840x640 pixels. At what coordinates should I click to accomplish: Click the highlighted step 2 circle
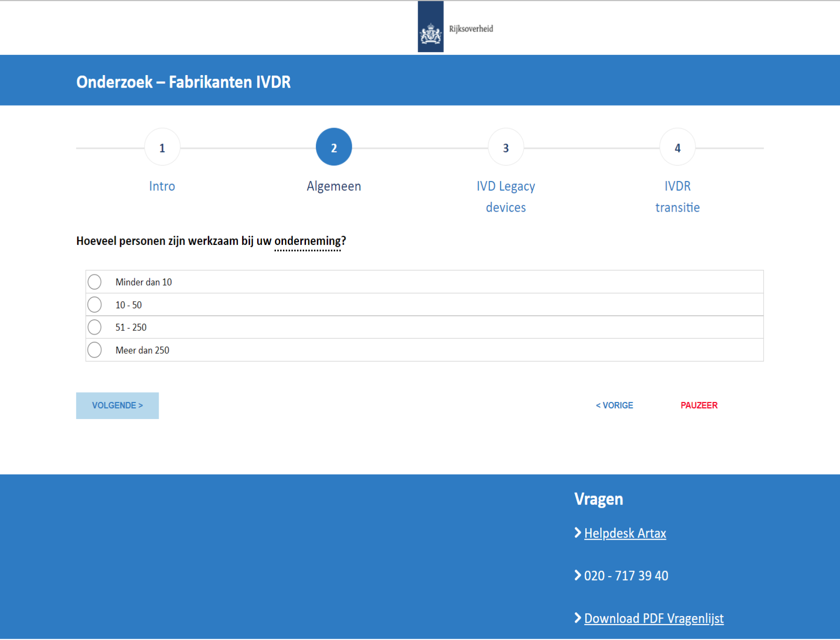tap(334, 147)
